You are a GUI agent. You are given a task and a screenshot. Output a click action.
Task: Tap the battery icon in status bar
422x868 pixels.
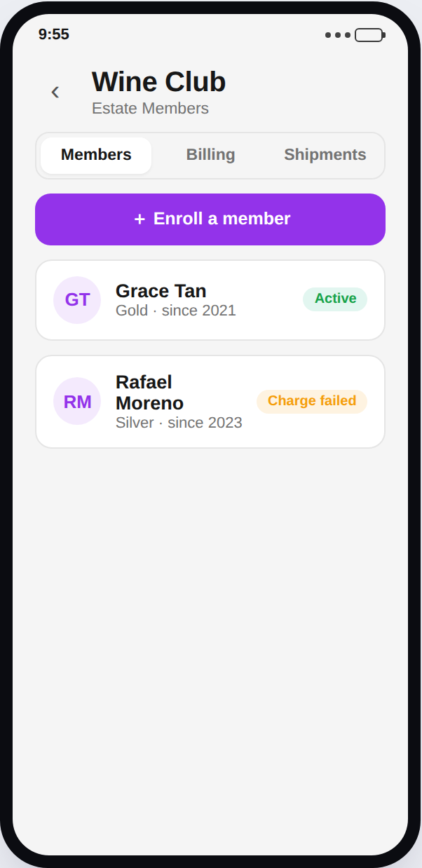[370, 35]
